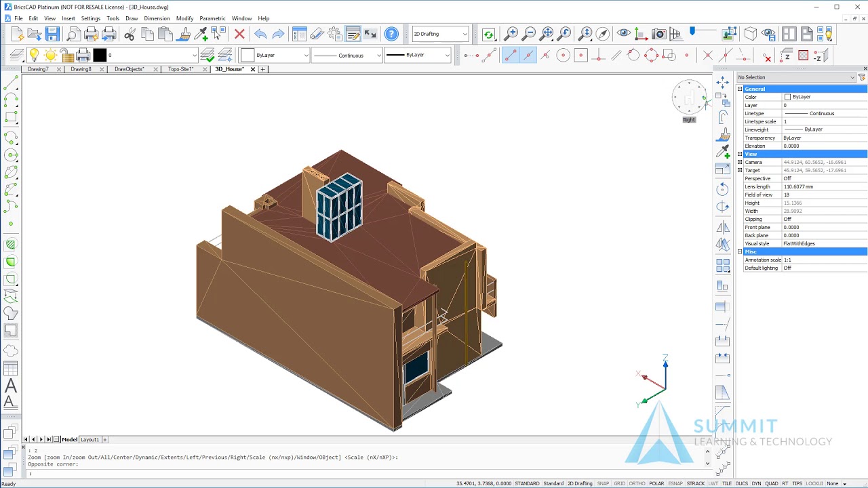Open the No Selection dropdown in Properties

click(x=796, y=77)
